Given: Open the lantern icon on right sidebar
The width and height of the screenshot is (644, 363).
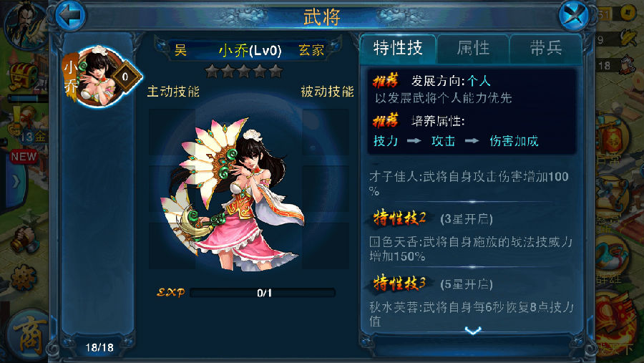Looking at the screenshot, I should tap(613, 140).
